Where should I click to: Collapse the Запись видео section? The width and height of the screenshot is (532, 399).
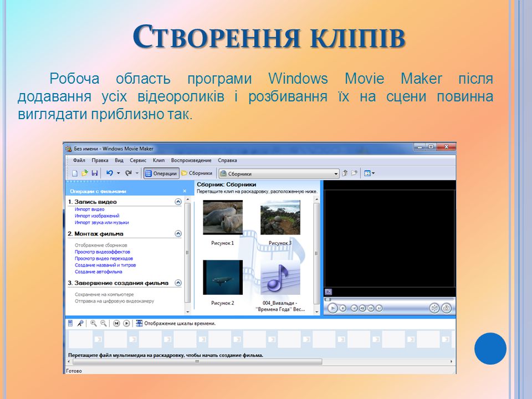pos(178,202)
